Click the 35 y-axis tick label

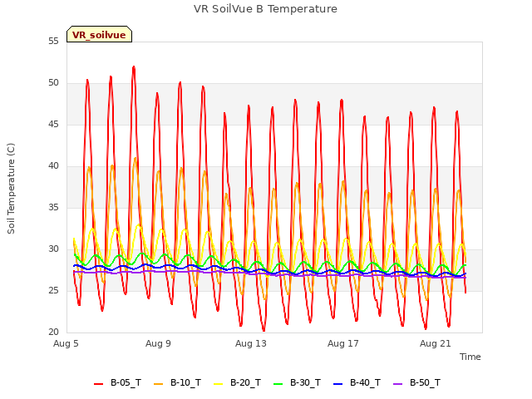click(53, 208)
